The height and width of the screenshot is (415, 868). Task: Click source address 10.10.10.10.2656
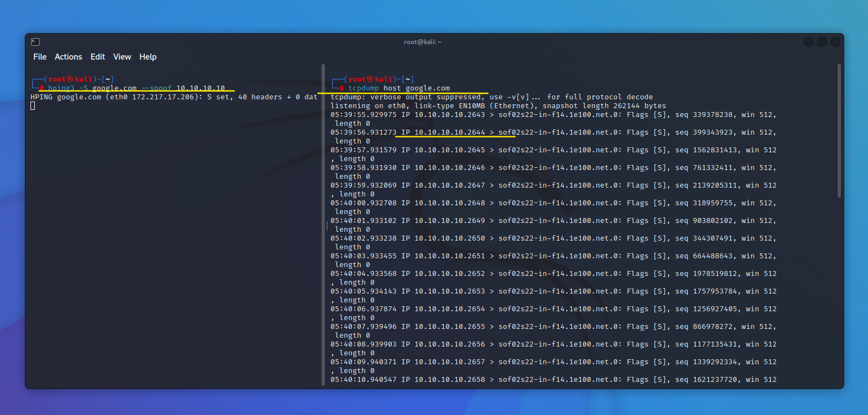tap(450, 344)
